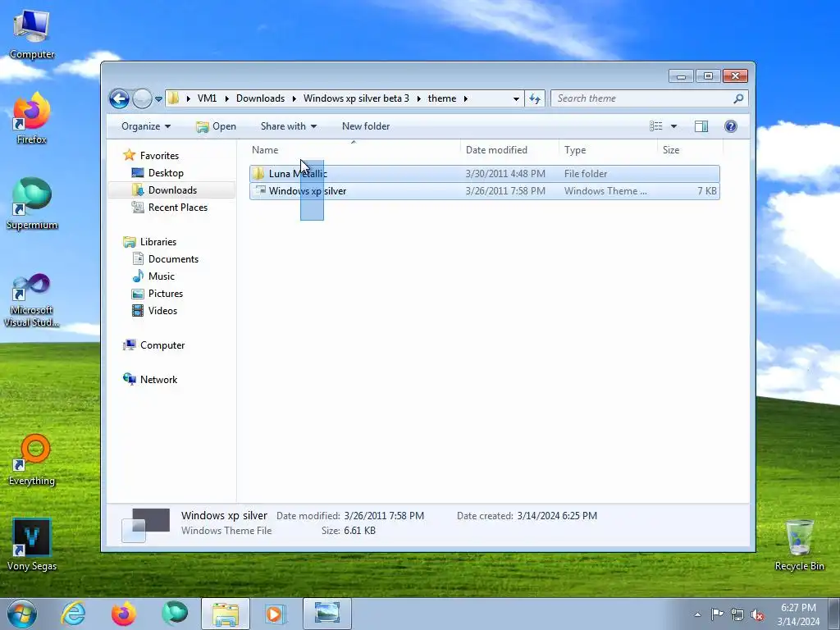Open the address bar history dropdown
840x630 pixels.
(516, 98)
